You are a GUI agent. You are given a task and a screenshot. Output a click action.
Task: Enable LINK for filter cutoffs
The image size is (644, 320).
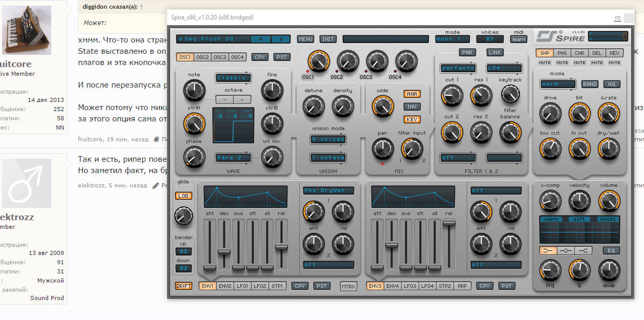click(495, 52)
